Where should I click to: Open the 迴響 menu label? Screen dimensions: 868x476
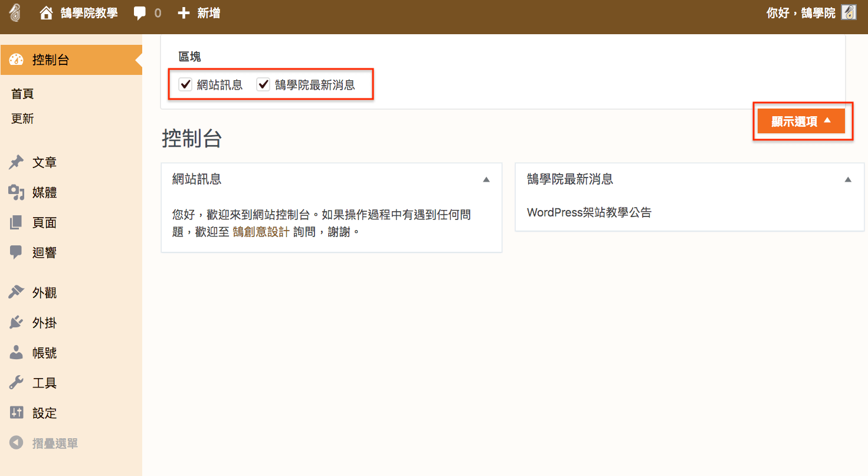[45, 252]
